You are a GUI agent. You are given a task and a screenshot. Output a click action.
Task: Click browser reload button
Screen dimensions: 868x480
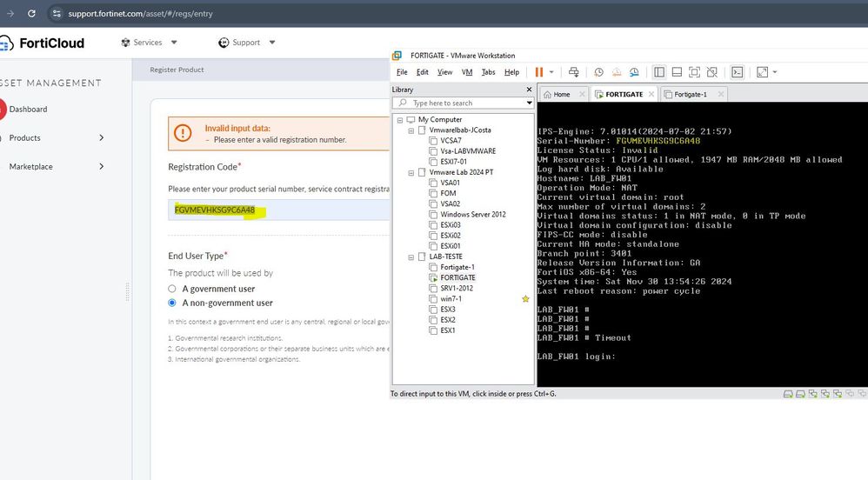pos(32,14)
